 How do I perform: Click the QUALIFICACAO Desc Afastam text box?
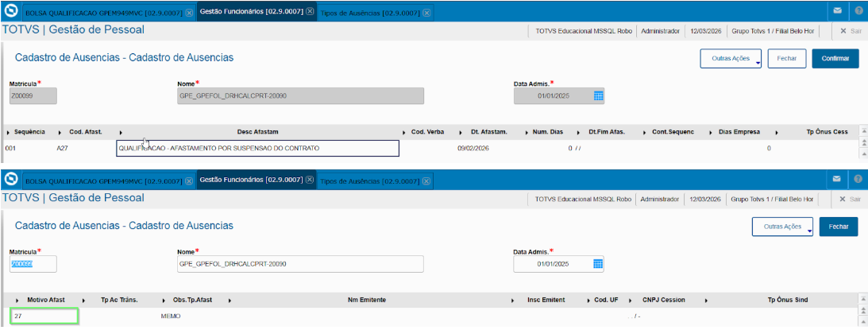(257, 149)
